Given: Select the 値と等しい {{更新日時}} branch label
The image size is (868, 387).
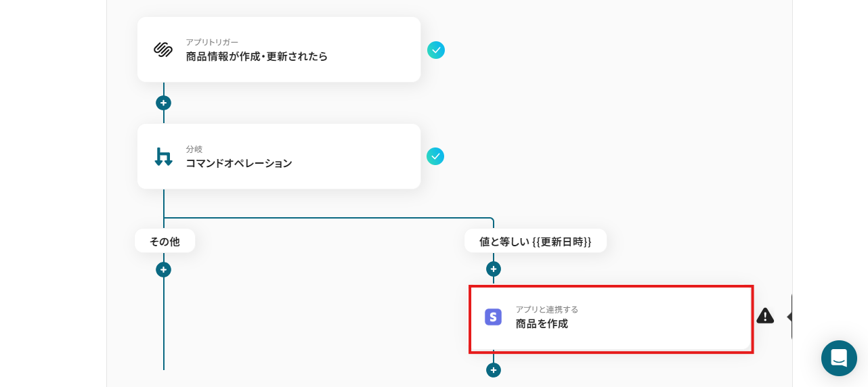Looking at the screenshot, I should tap(535, 241).
